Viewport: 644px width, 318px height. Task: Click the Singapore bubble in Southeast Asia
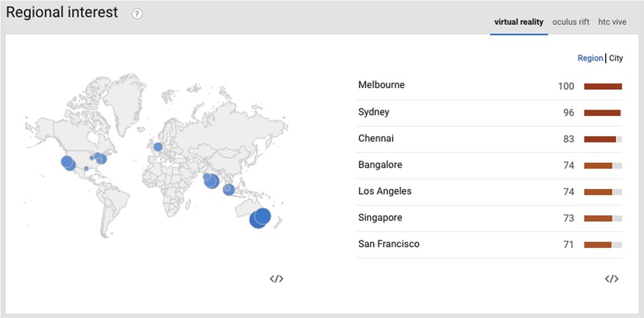click(x=229, y=189)
